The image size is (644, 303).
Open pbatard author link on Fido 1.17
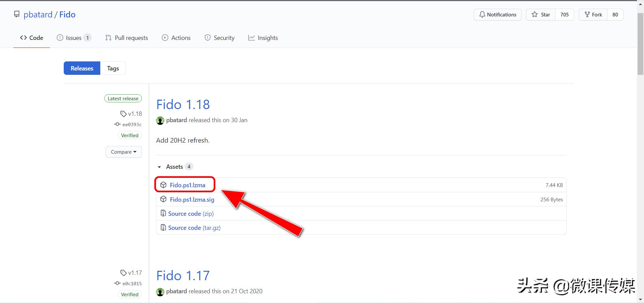176,291
